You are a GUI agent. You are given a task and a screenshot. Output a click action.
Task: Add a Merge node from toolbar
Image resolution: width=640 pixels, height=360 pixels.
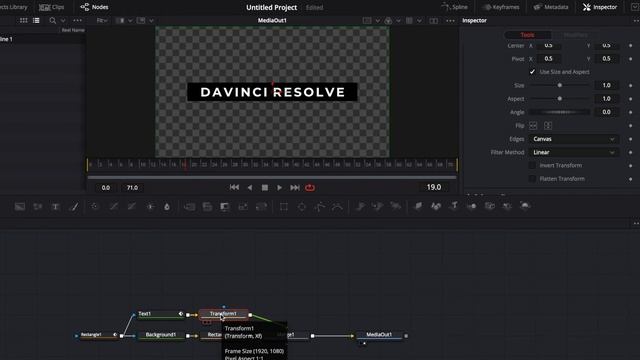tap(189, 207)
